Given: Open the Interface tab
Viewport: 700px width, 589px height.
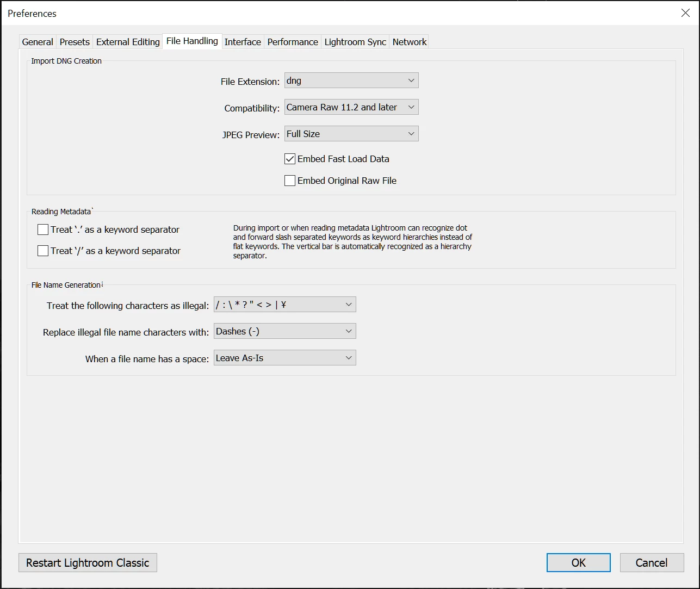Looking at the screenshot, I should (x=243, y=42).
